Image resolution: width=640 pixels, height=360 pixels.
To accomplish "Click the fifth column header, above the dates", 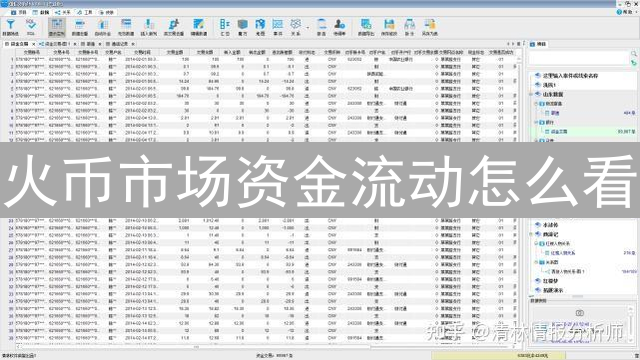I will [142, 52].
